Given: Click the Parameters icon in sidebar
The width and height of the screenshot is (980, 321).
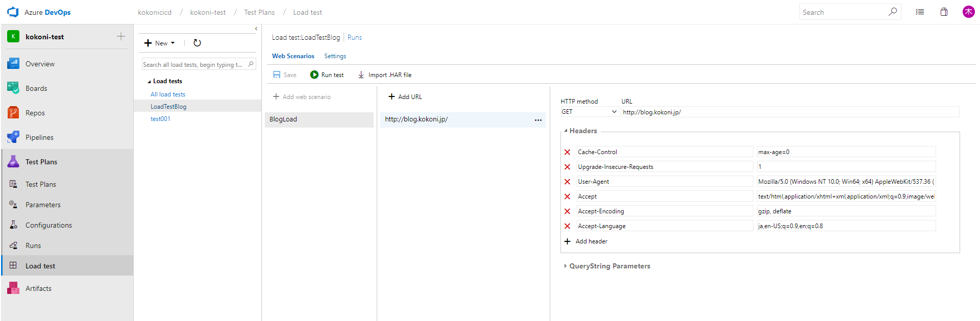Looking at the screenshot, I should pyautogui.click(x=13, y=205).
